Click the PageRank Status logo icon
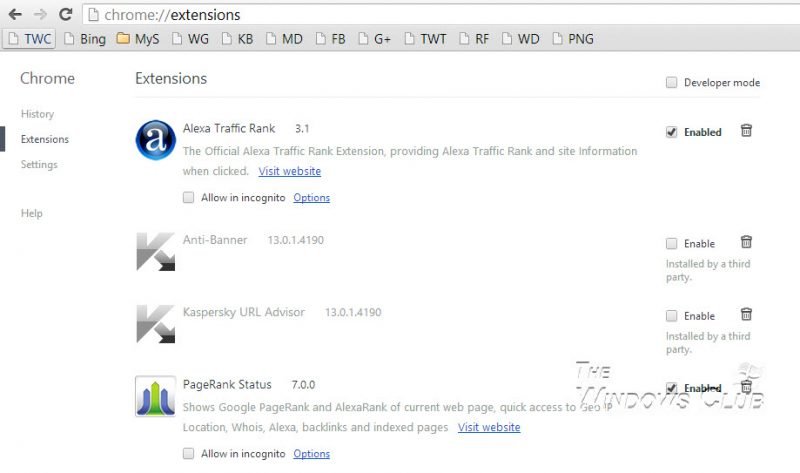Image resolution: width=800 pixels, height=473 pixels. tap(156, 396)
